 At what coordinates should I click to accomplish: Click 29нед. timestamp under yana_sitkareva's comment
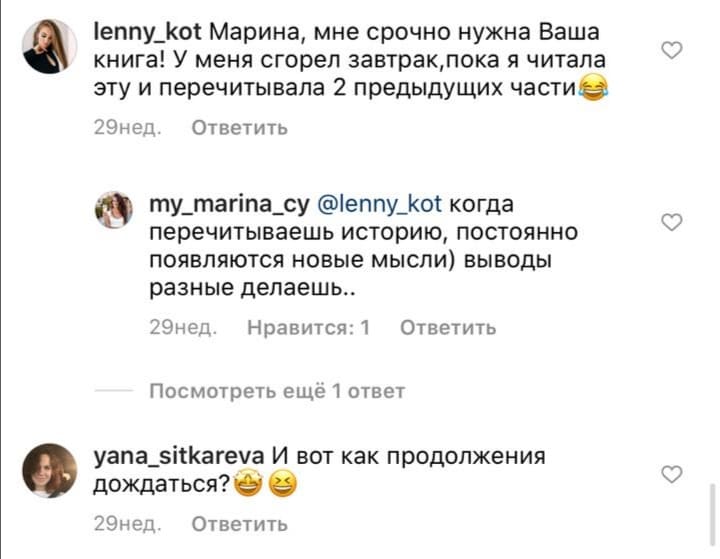click(120, 522)
